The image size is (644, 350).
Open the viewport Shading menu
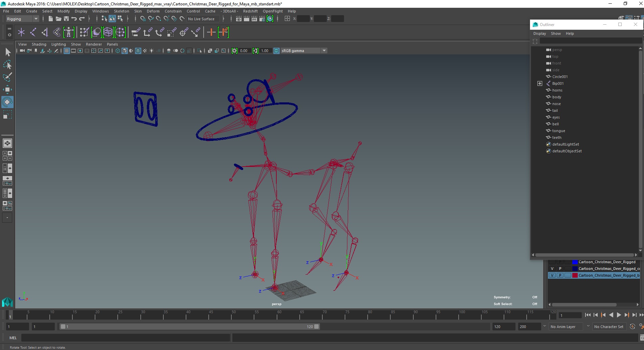pos(39,44)
